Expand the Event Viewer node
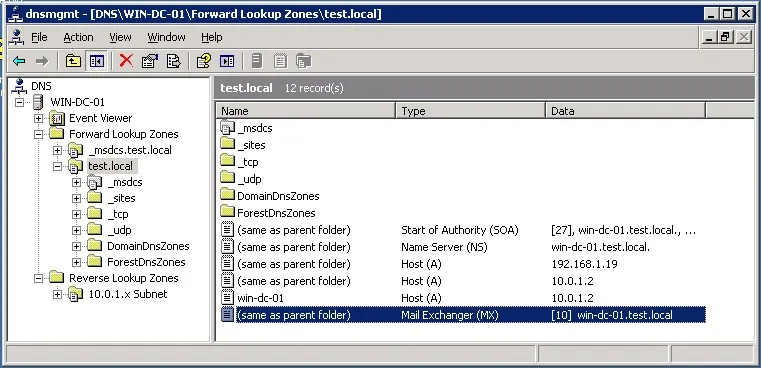The image size is (761, 368). 38,118
